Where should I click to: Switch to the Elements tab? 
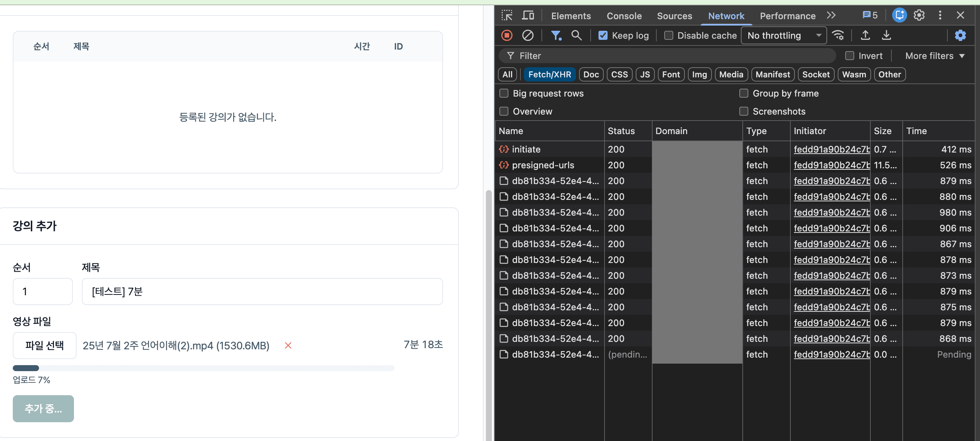coord(571,16)
